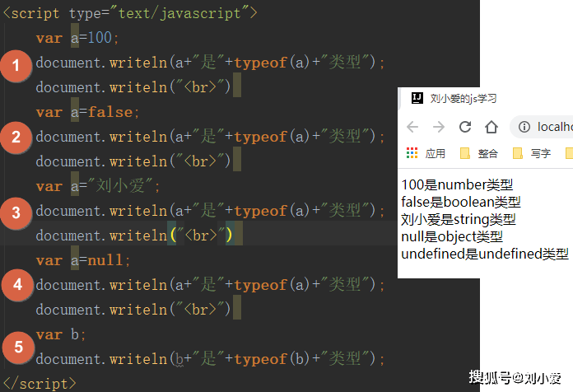Open the 应用 apps grid icon

[x=412, y=153]
